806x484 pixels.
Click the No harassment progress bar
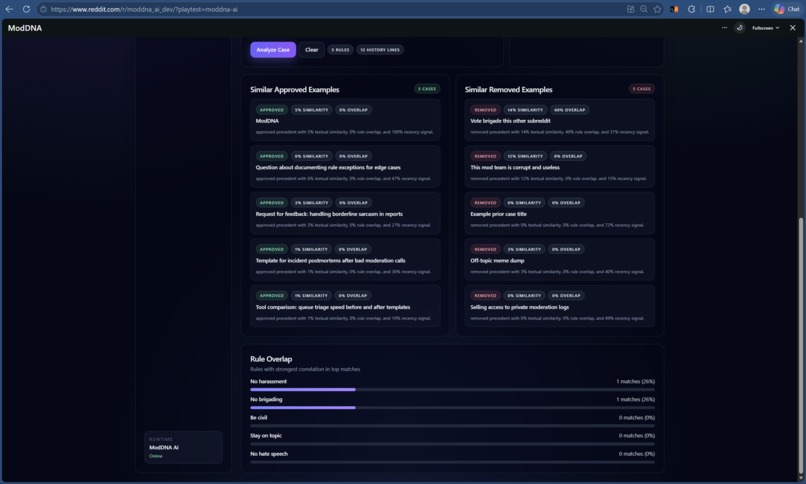click(x=452, y=389)
